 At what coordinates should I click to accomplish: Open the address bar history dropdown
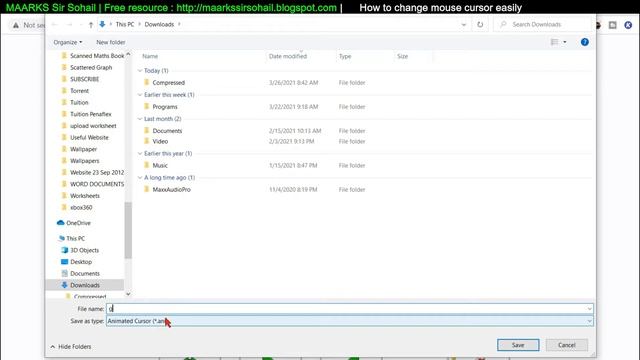[464, 24]
